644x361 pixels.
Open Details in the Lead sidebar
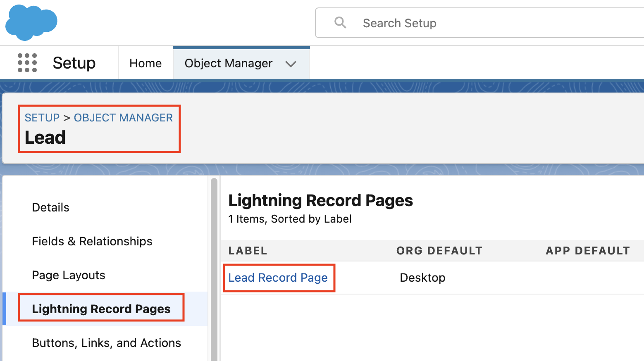point(50,207)
